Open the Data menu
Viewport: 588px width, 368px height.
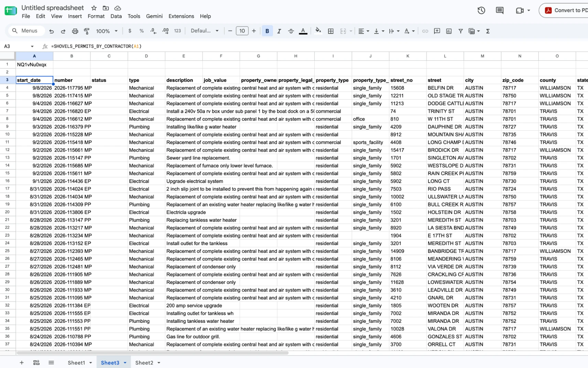[116, 16]
